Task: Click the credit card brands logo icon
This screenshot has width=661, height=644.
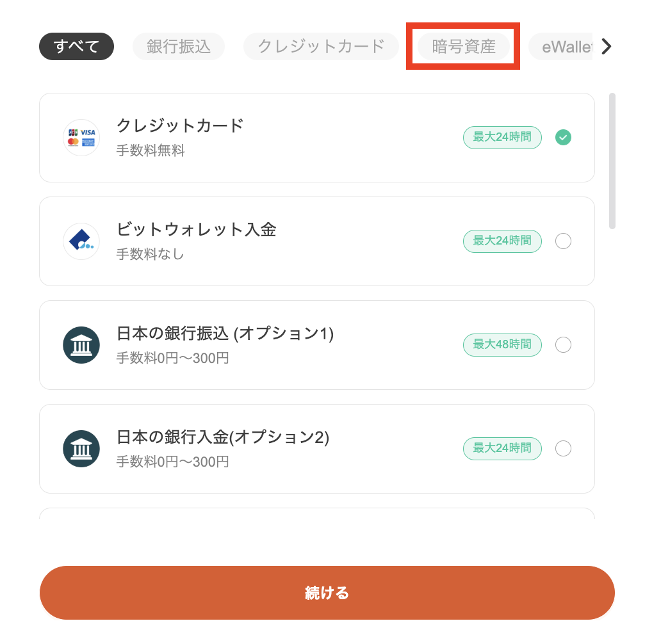Action: click(x=81, y=138)
